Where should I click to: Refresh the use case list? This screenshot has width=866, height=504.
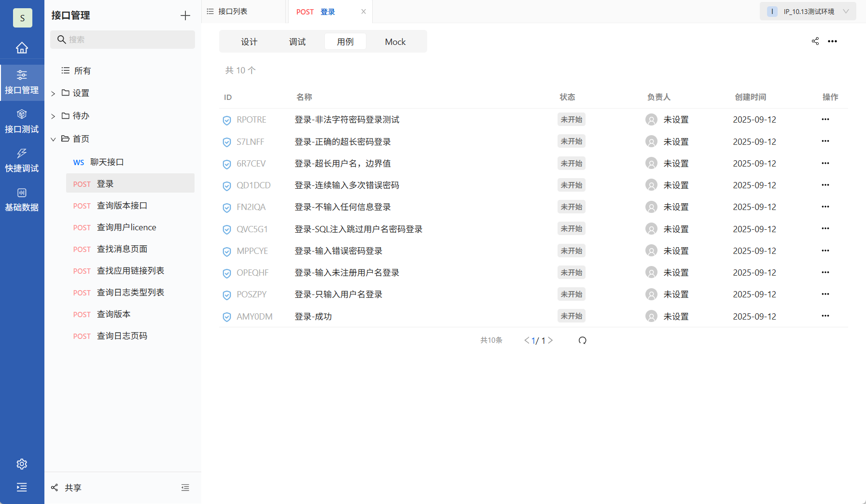coord(583,340)
